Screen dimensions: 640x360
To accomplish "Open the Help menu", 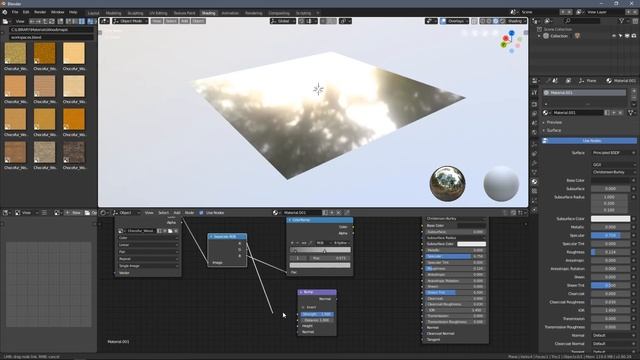I will (73, 12).
